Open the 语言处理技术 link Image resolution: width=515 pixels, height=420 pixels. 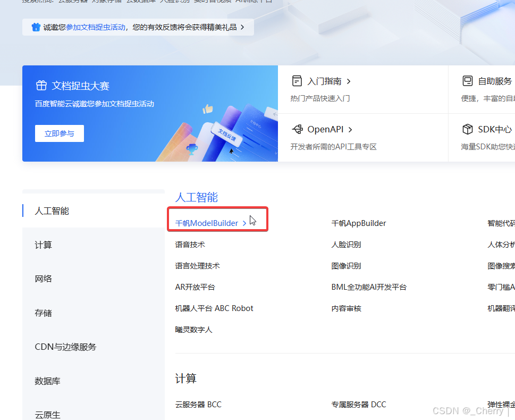coord(197,266)
